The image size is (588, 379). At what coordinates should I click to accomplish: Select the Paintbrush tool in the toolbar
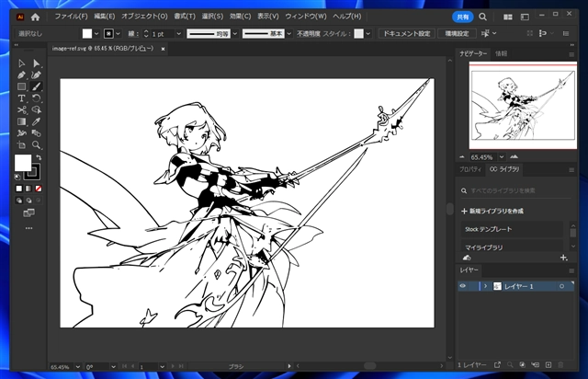coord(37,86)
